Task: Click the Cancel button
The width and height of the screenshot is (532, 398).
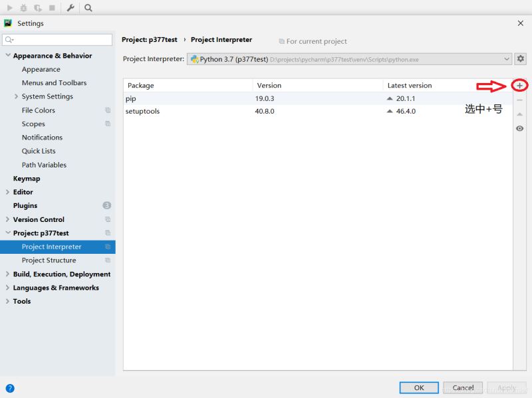Action: coord(463,387)
